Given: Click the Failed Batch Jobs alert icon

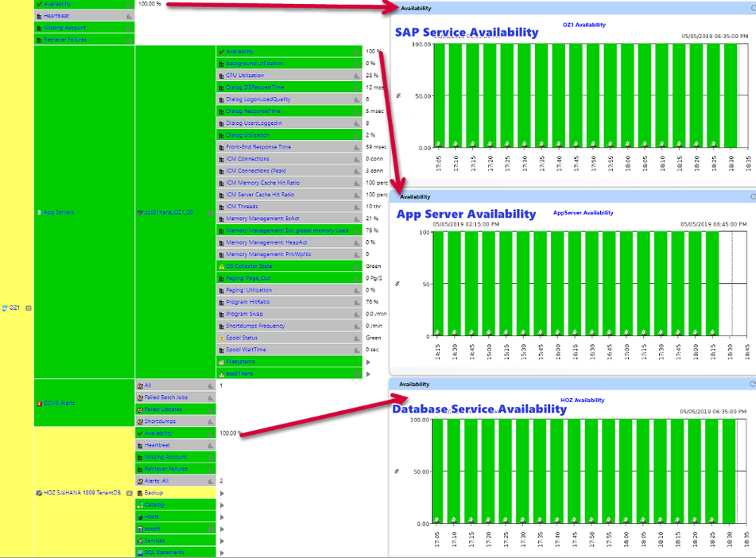Looking at the screenshot, I should [x=139, y=397].
